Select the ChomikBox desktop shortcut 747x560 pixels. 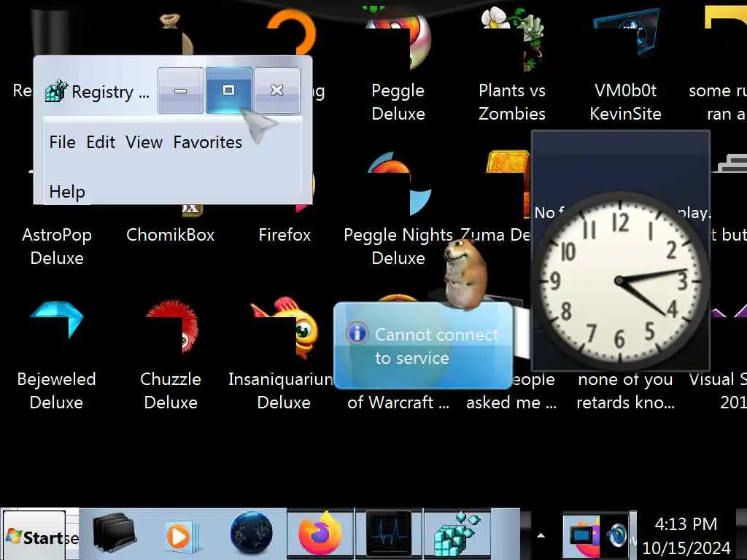pyautogui.click(x=170, y=235)
